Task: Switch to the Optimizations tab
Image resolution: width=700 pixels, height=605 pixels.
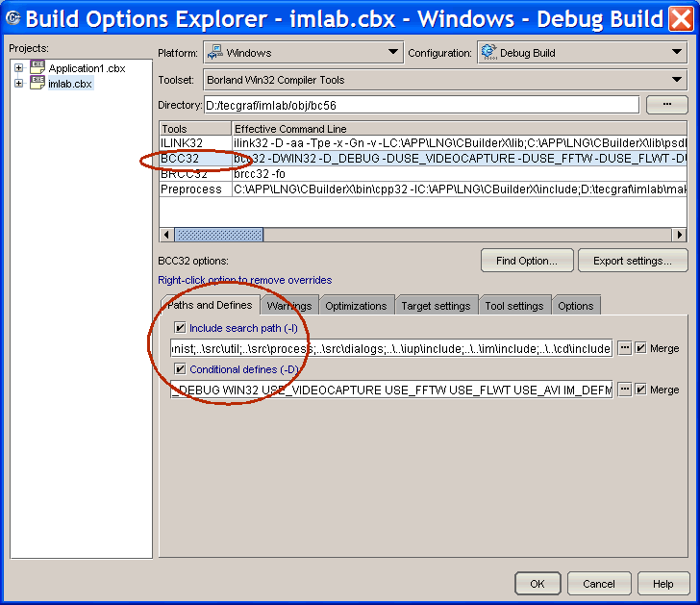Action: point(356,306)
